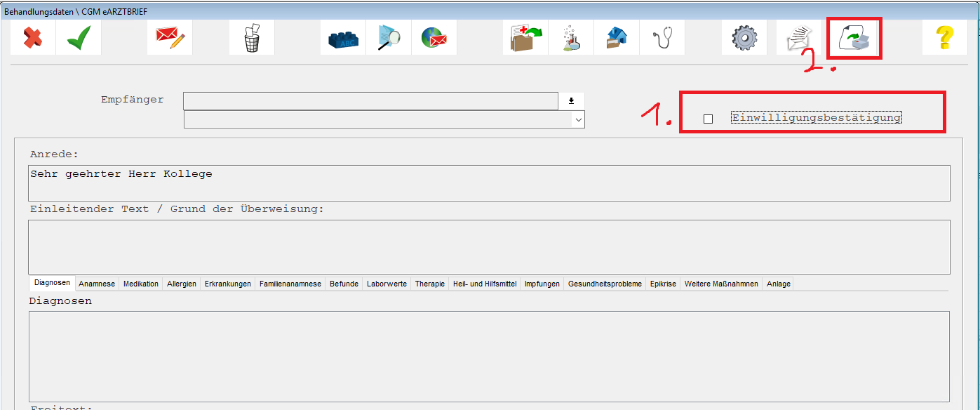This screenshot has height=410, width=980.
Task: Click the Einleitender Text text area
Action: click(x=490, y=246)
